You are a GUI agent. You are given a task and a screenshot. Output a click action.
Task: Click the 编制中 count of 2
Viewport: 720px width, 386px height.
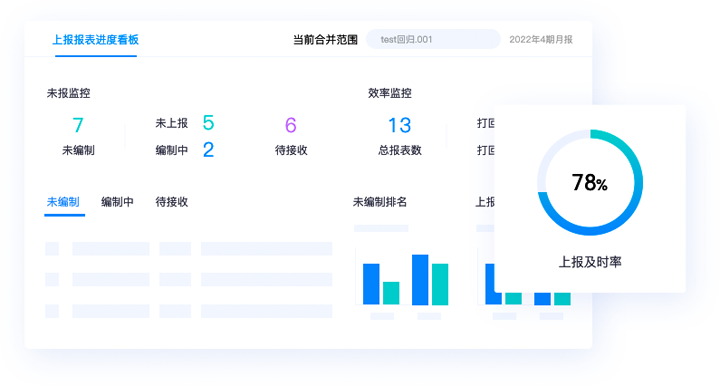click(x=208, y=150)
